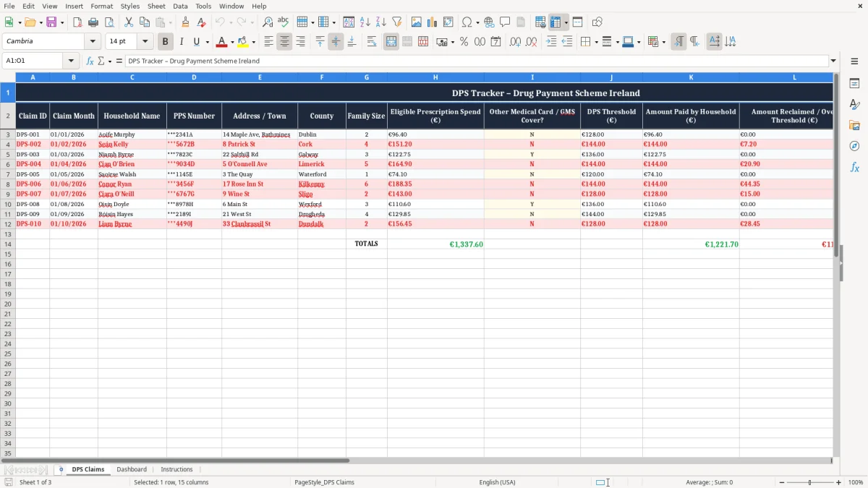Open Find & Replace
This screenshot has width=868, height=488.
[268, 22]
